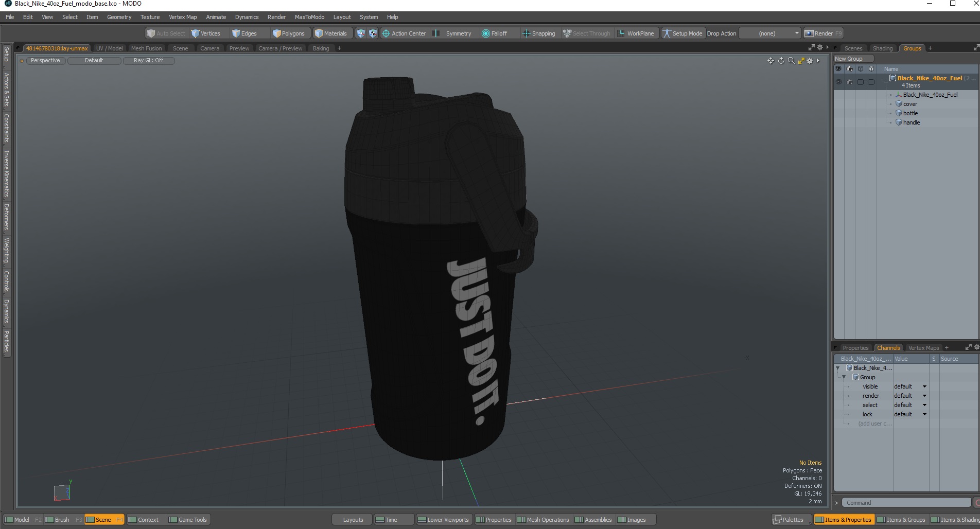This screenshot has width=980, height=529.
Task: Switch to the Mesh Fusion tab
Action: (146, 48)
